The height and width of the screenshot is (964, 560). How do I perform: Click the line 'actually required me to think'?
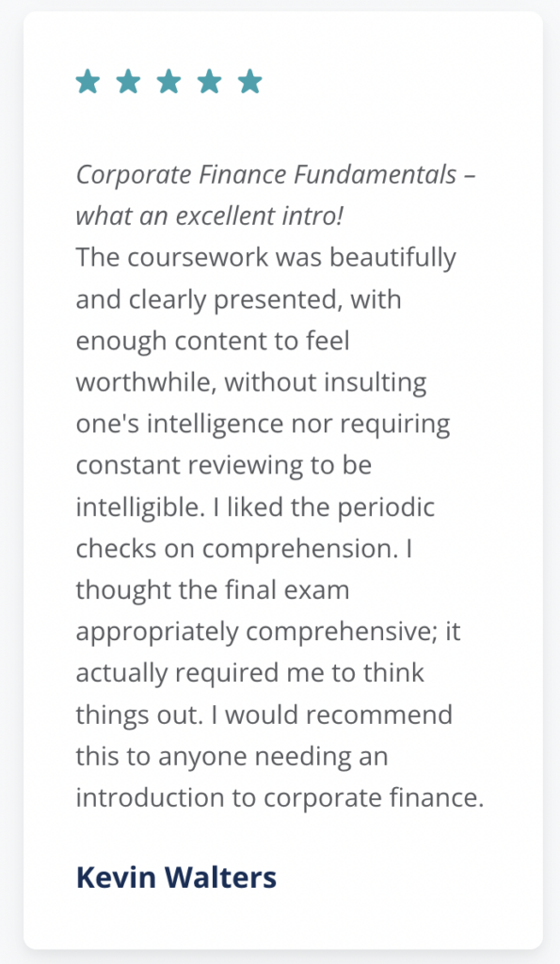[250, 673]
